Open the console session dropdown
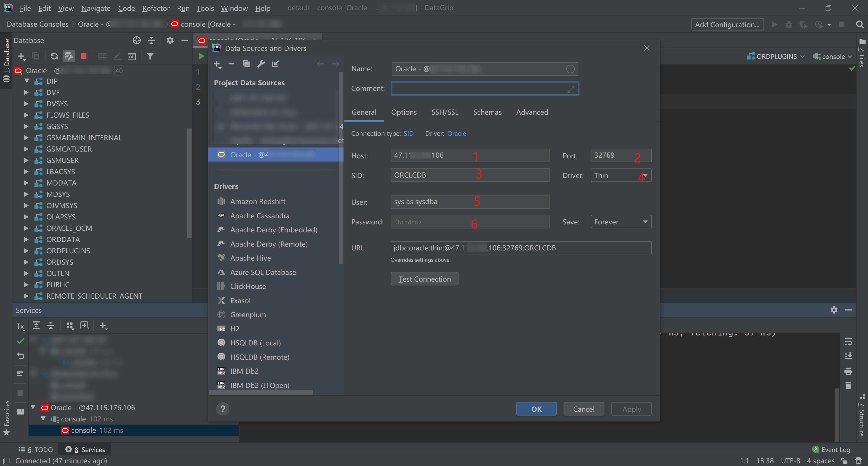 tap(832, 57)
